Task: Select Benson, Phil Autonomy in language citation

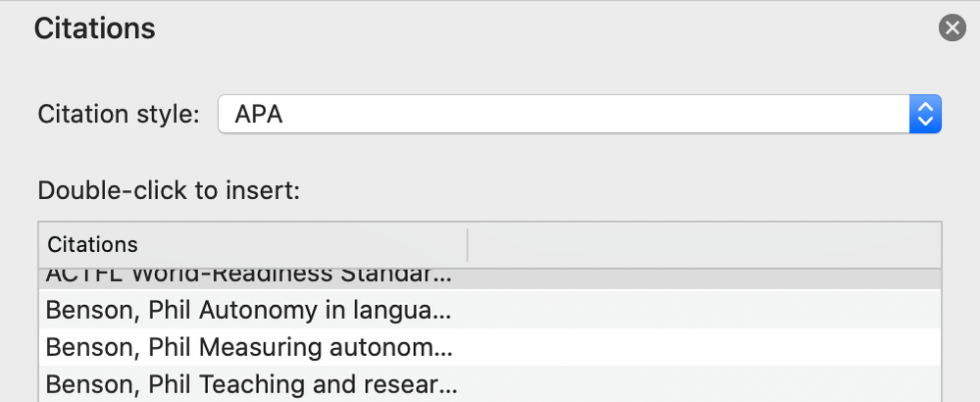Action: point(248,312)
